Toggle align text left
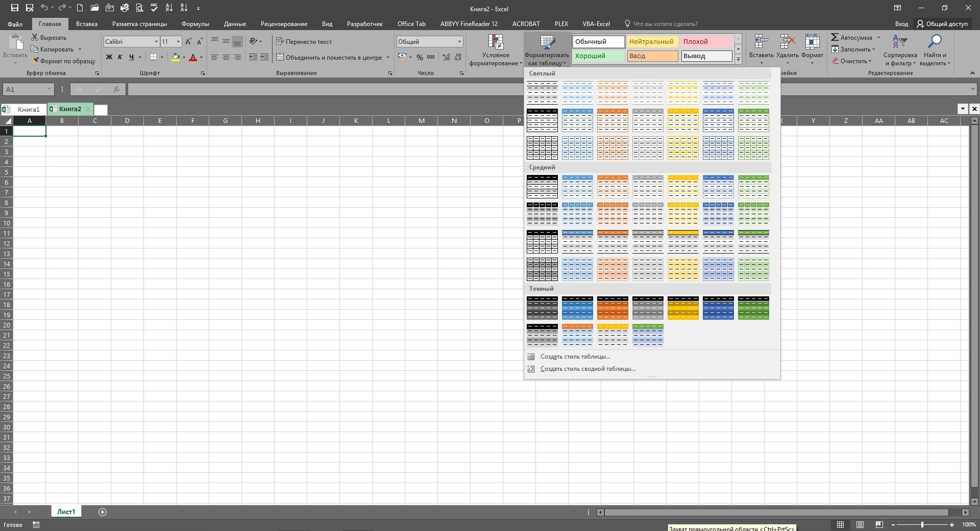Image resolution: width=980 pixels, height=531 pixels. pyautogui.click(x=214, y=57)
